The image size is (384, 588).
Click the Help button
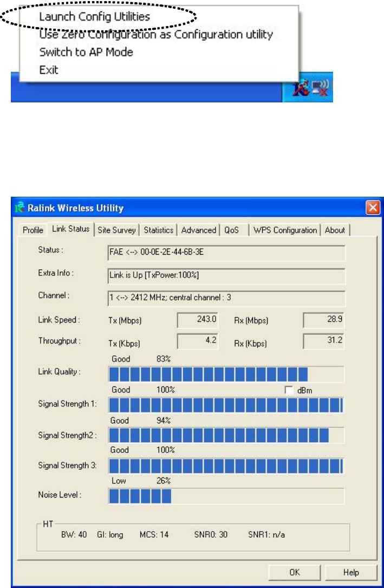(x=351, y=573)
